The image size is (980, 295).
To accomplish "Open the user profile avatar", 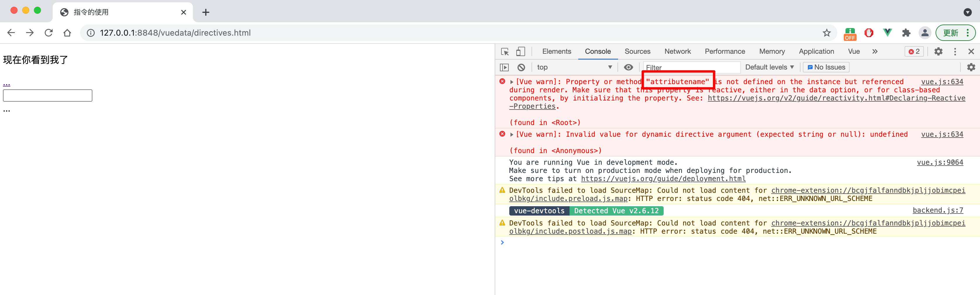I will point(924,33).
